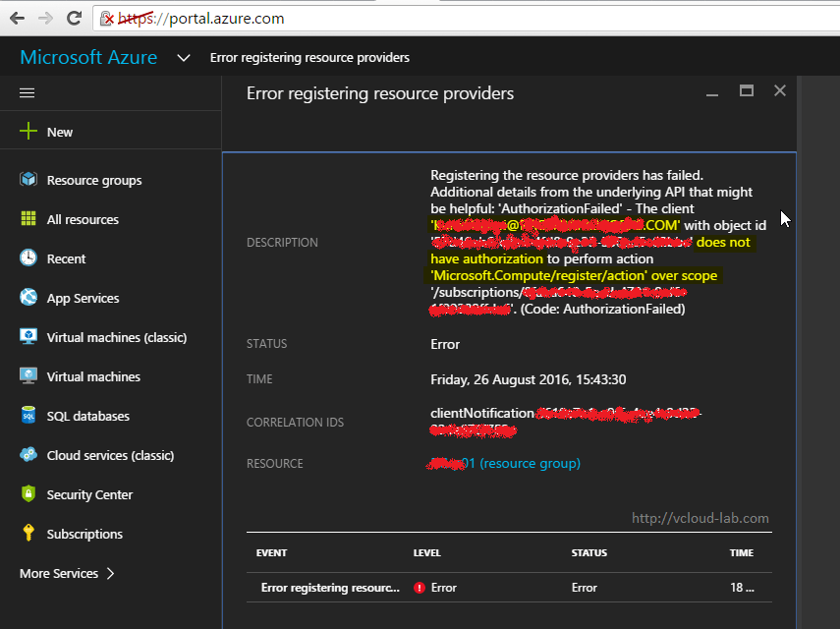Screen dimensions: 840x629
Task: Expand More Services
Action: (x=59, y=573)
